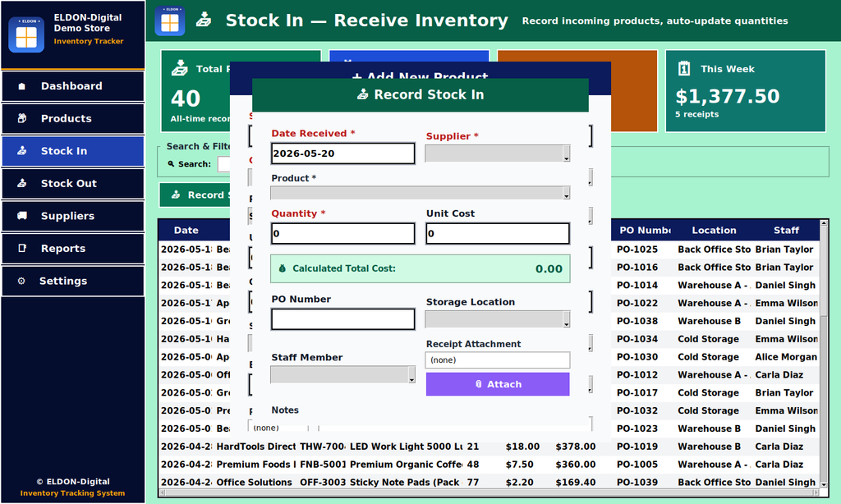841x504 pixels.
Task: Click the Date Received field
Action: click(x=342, y=153)
